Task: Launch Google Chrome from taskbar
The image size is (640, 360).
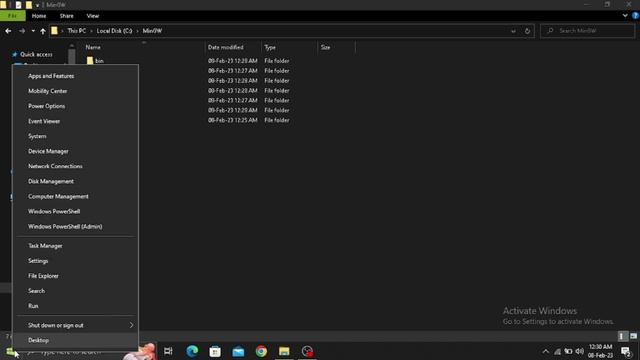Action: (x=261, y=351)
